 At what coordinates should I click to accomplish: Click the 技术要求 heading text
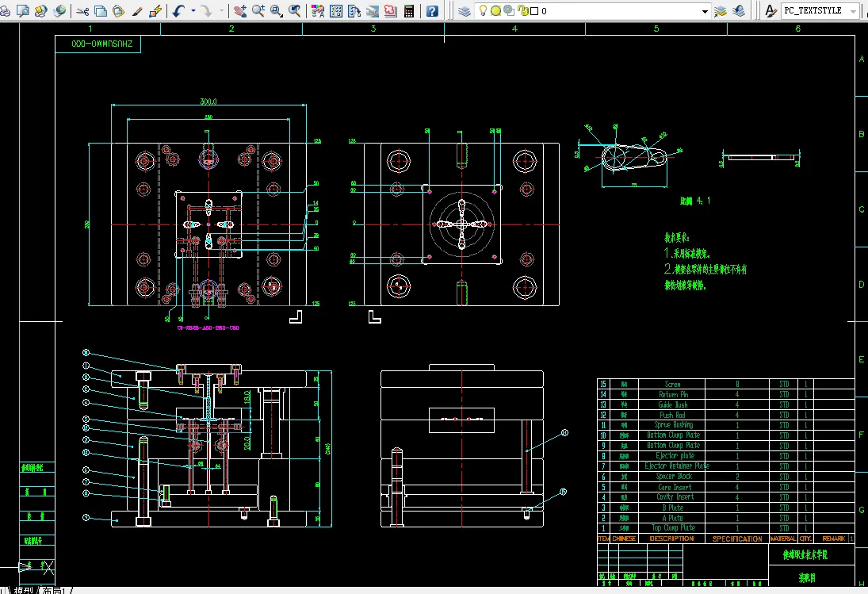click(676, 237)
